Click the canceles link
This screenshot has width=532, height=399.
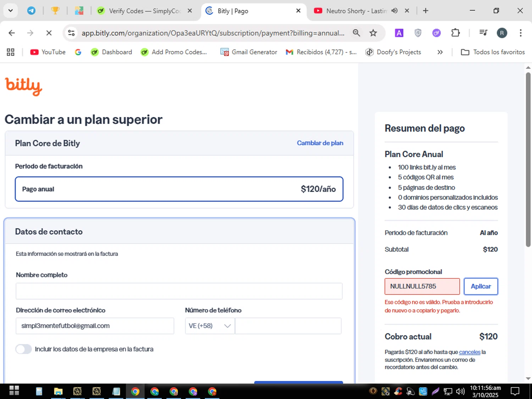click(470, 352)
